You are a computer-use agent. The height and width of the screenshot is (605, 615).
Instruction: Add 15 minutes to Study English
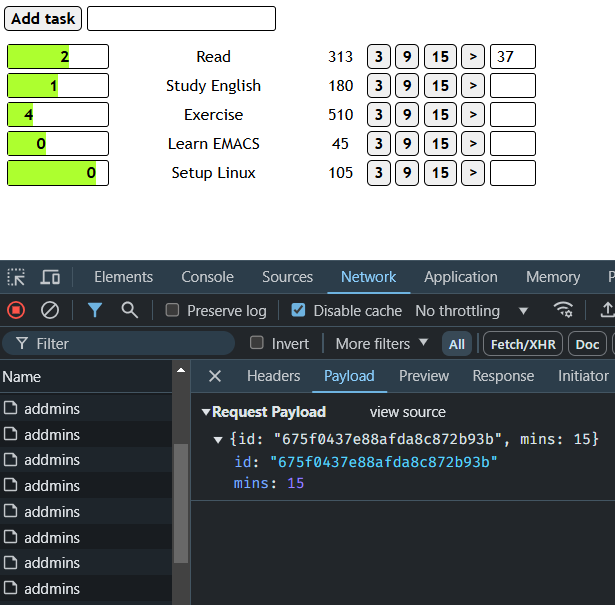(440, 85)
